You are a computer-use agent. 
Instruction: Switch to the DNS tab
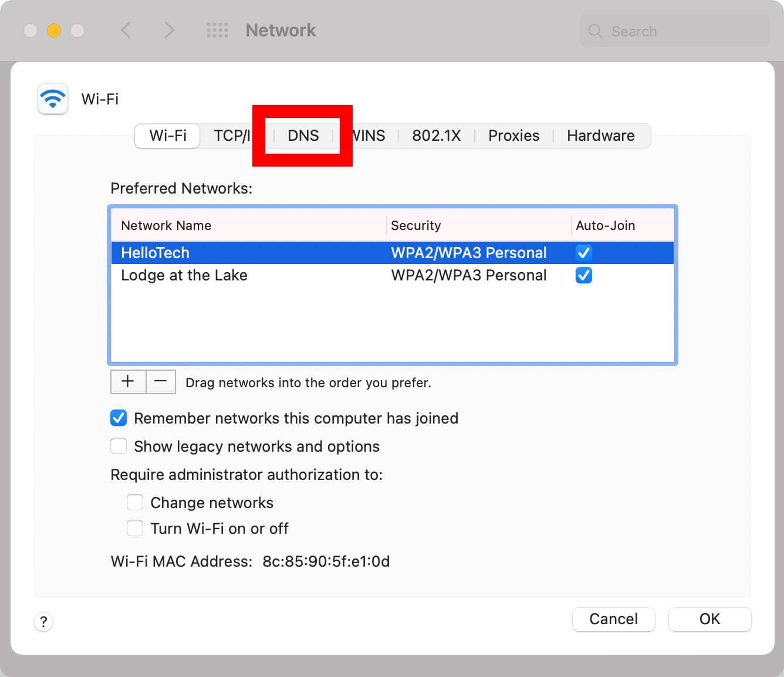pos(303,136)
